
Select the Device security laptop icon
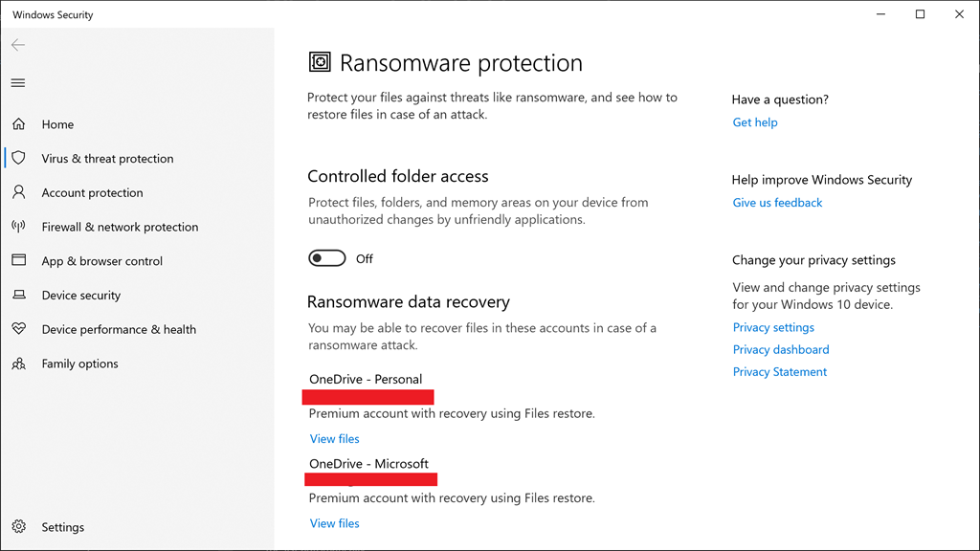pos(19,295)
